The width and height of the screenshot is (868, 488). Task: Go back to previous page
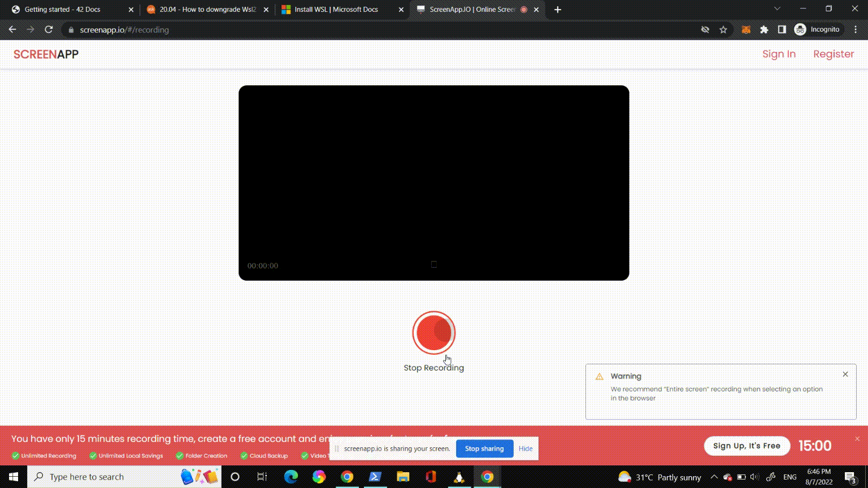(12, 29)
